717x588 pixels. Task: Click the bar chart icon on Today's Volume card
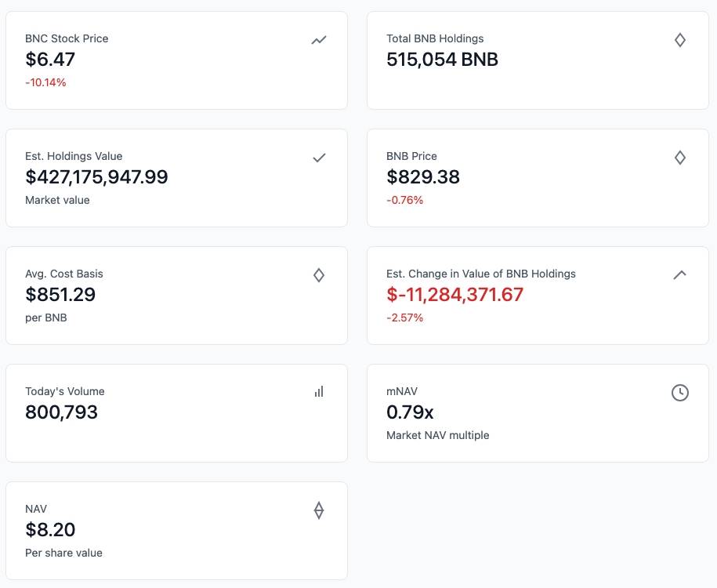pyautogui.click(x=319, y=393)
